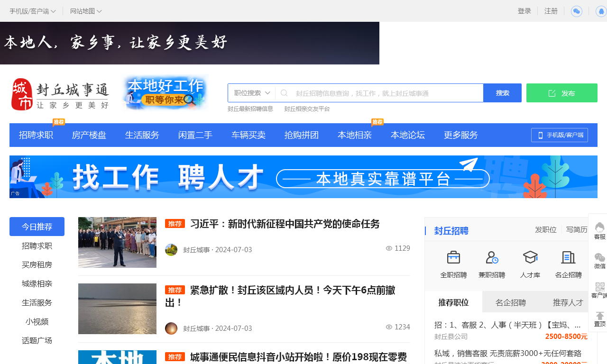Open 本地相亲 navigation item
This screenshot has height=364, width=607.
(x=355, y=135)
